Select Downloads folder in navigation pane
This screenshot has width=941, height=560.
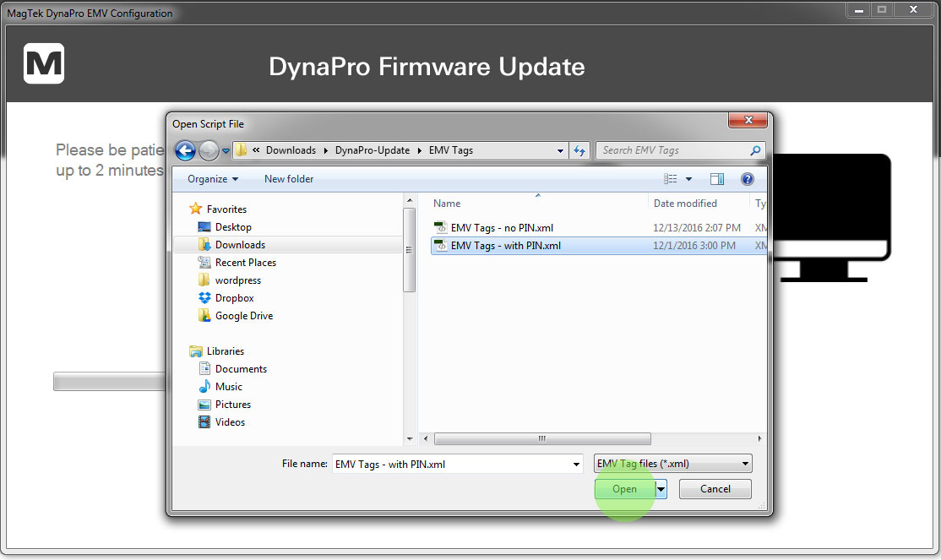coord(240,244)
